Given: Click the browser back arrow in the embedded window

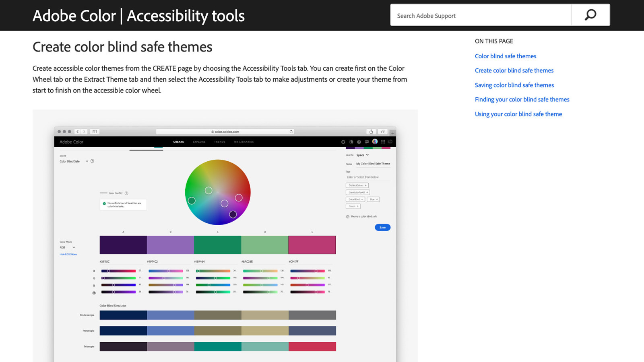Looking at the screenshot, I should [78, 132].
